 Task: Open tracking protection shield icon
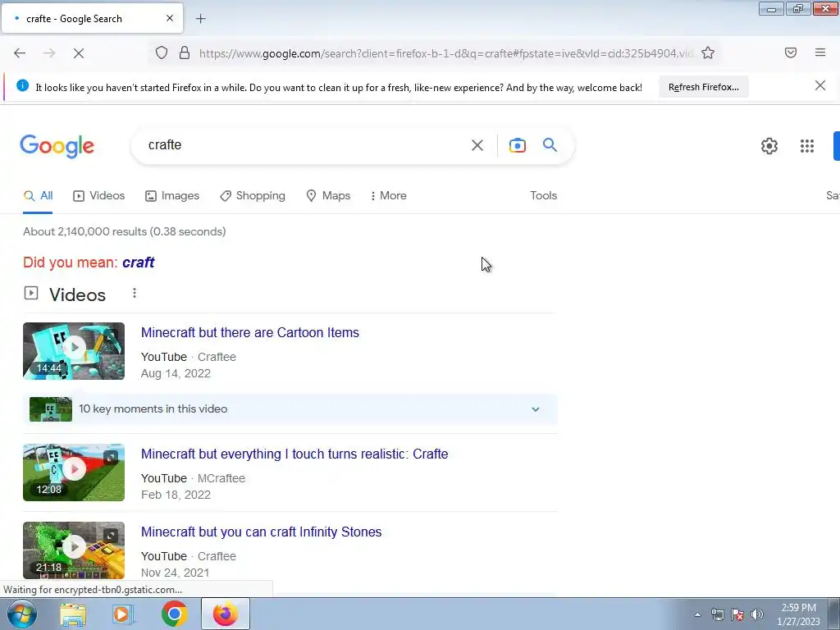(162, 52)
